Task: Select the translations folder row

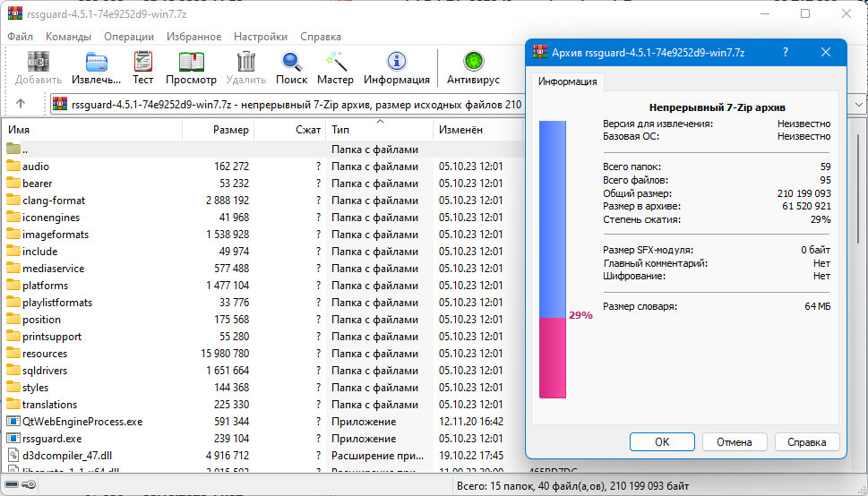Action: [x=262, y=404]
